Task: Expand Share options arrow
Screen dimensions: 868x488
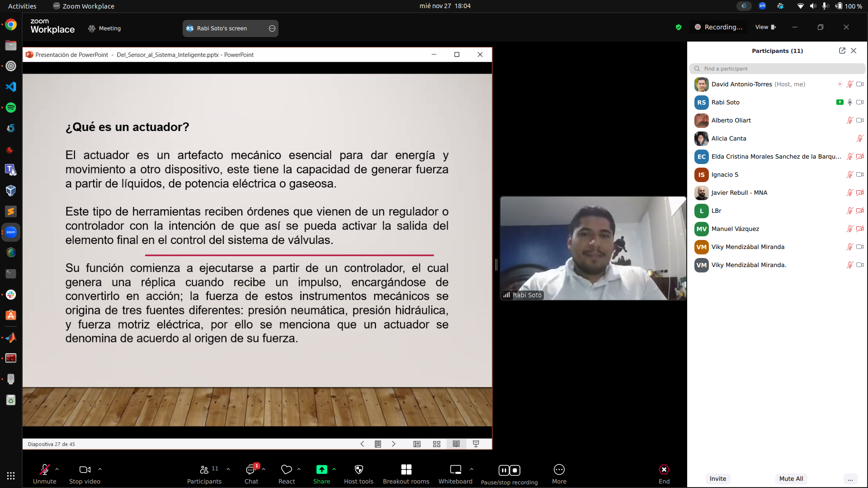Action: [x=334, y=469]
